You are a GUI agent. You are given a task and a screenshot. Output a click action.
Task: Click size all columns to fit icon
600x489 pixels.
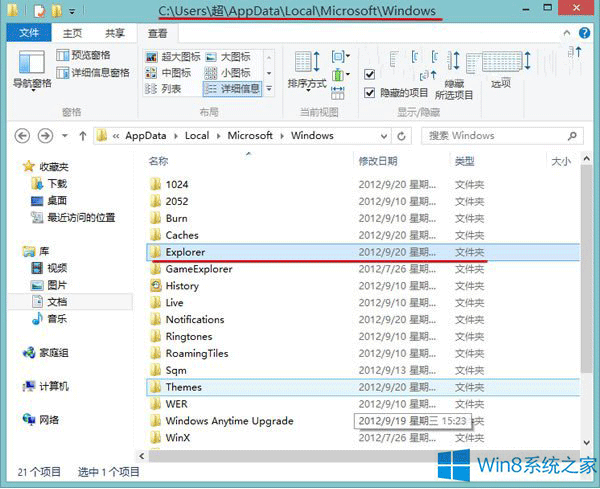click(338, 93)
